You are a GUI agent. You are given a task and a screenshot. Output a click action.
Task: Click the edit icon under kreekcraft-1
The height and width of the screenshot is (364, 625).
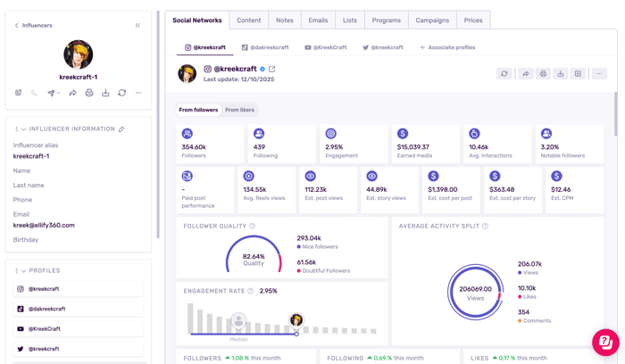pyautogui.click(x=18, y=93)
